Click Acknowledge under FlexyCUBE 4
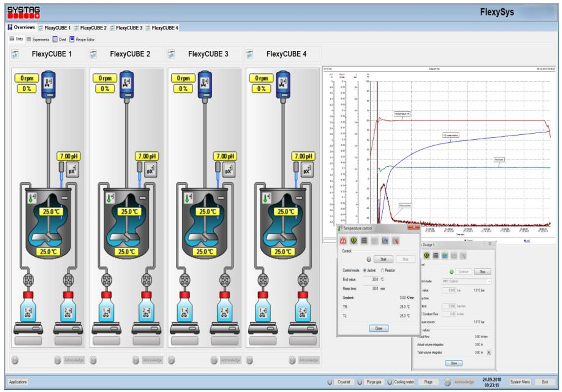The width and height of the screenshot is (562, 392). point(308,360)
